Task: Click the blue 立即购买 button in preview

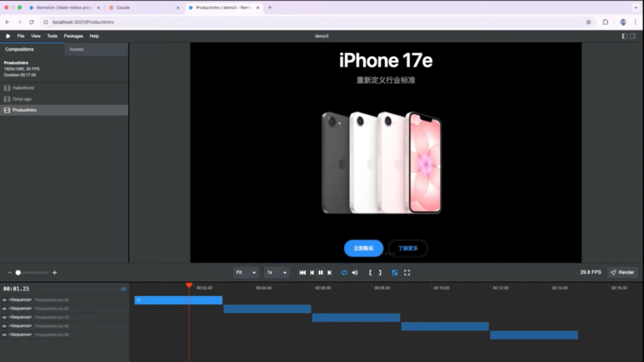Action: tap(364, 248)
